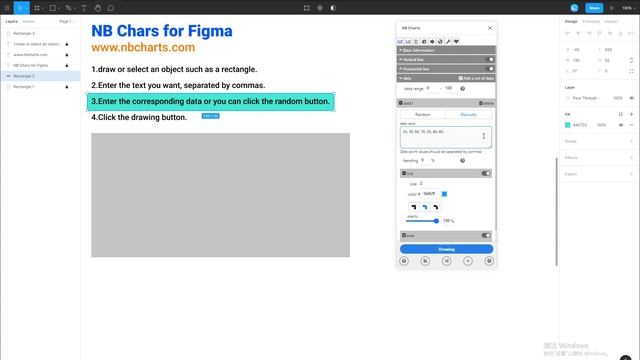Switch to the Design tab
640x360 pixels.
571,21
